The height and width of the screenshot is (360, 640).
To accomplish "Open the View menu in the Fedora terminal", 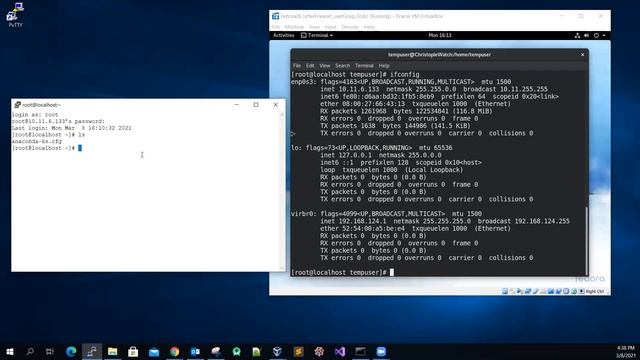I will [x=324, y=65].
